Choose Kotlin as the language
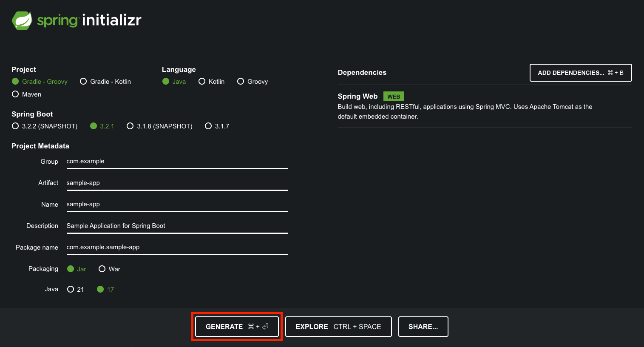Image resolution: width=644 pixels, height=347 pixels. (x=202, y=81)
